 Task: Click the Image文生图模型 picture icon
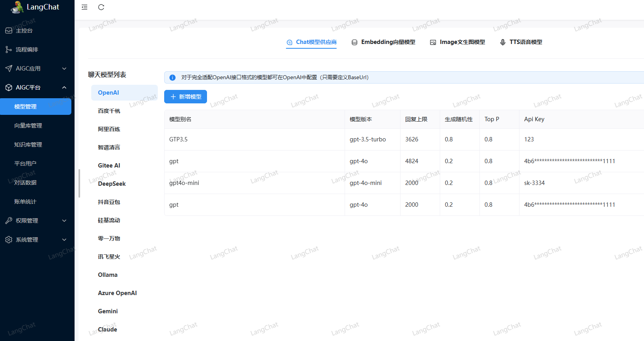(433, 42)
